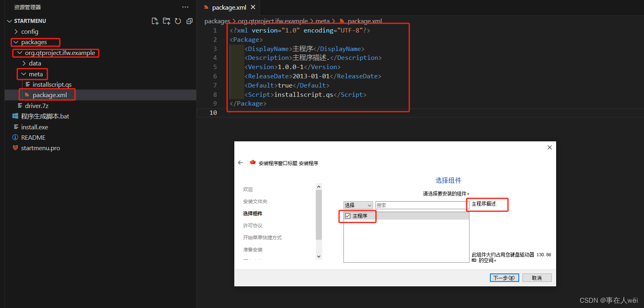Uncheck the 主程序 component checkbox
The width and height of the screenshot is (644, 308).
(x=348, y=216)
